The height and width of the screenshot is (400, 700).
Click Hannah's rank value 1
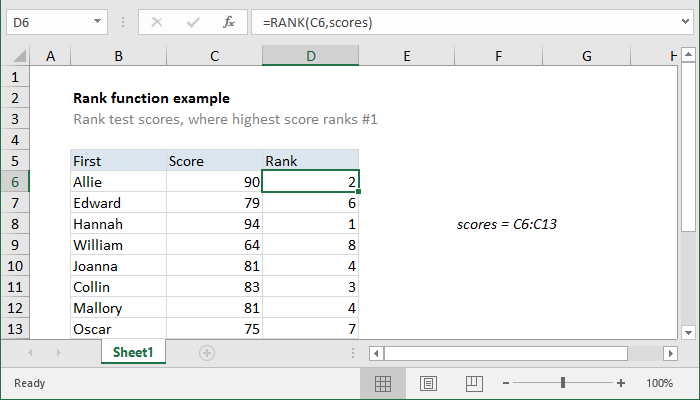coord(310,224)
